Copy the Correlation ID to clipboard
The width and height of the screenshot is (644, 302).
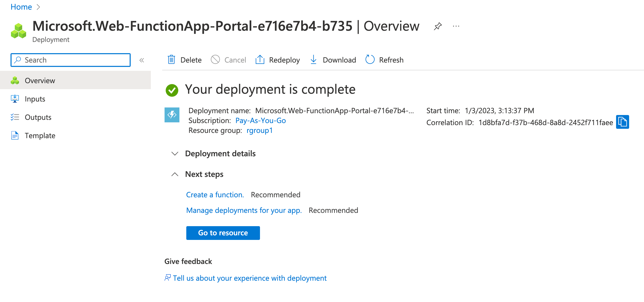[622, 122]
